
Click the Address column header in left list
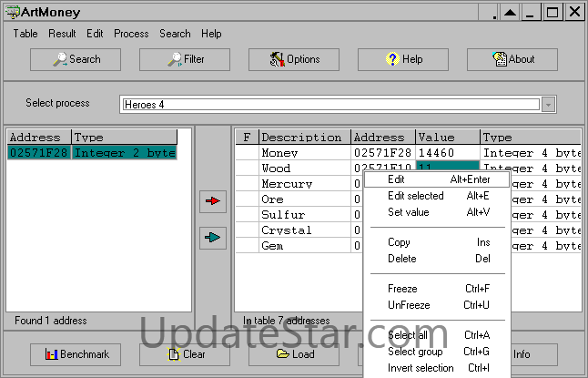(39, 137)
